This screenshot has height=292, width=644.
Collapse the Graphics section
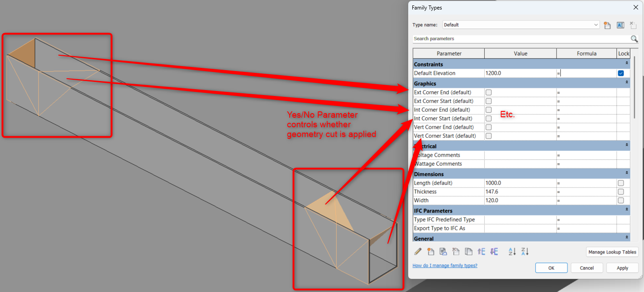coord(626,83)
